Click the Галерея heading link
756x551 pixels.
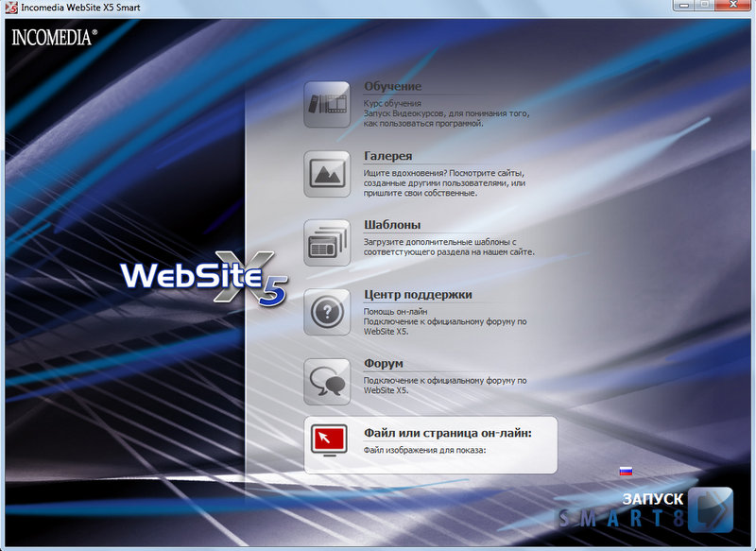point(387,156)
